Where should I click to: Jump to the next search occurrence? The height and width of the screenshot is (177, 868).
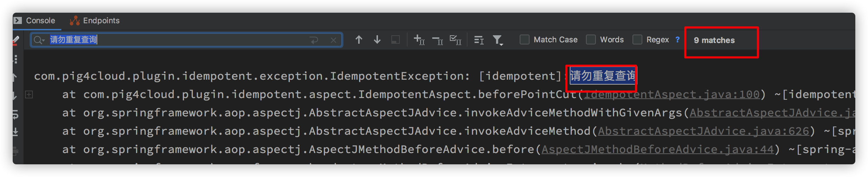(377, 40)
